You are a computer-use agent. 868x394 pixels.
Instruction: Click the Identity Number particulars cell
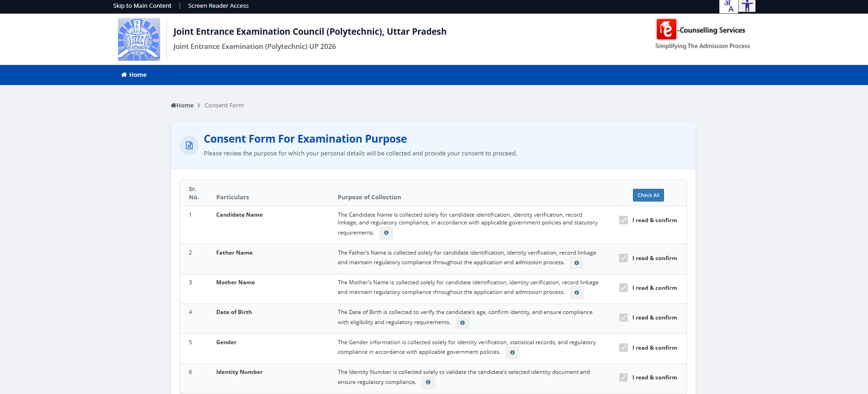pos(239,372)
